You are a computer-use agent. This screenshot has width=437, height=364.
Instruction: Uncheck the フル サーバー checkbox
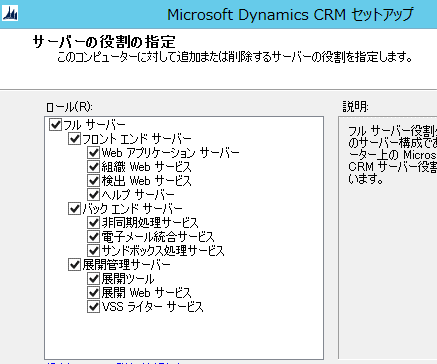[x=55, y=125]
